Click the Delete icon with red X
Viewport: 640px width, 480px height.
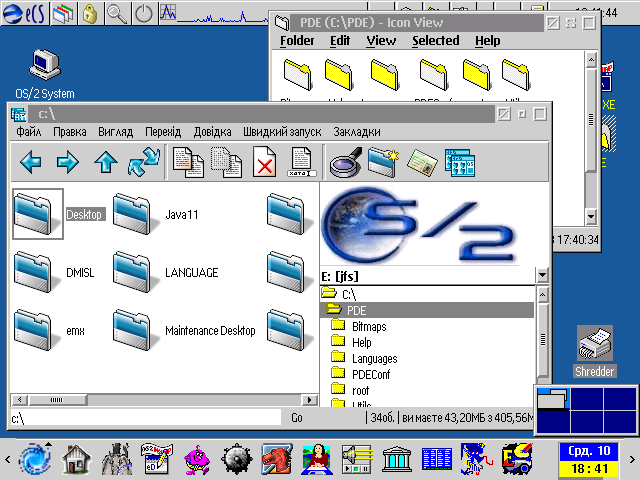coord(264,162)
